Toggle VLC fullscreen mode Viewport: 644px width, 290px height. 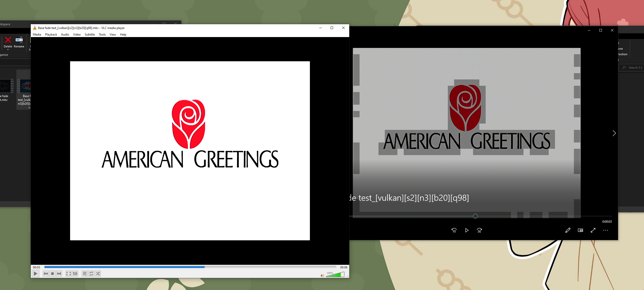pos(68,274)
